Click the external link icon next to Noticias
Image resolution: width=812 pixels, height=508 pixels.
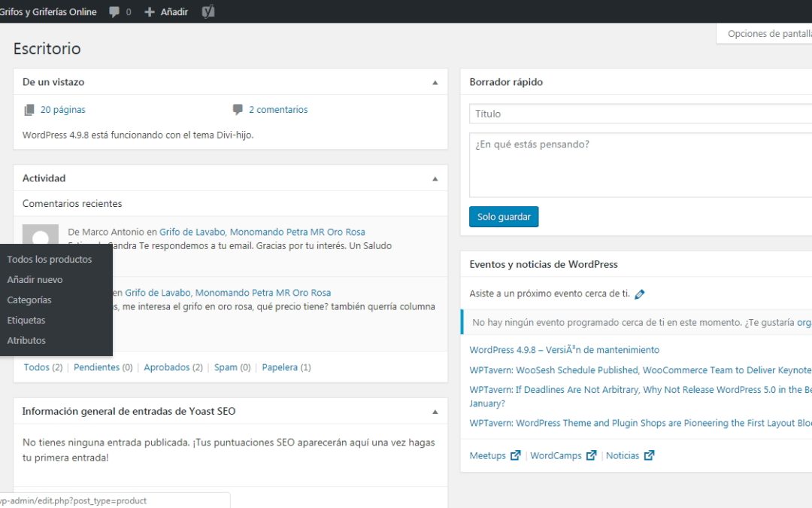[650, 455]
